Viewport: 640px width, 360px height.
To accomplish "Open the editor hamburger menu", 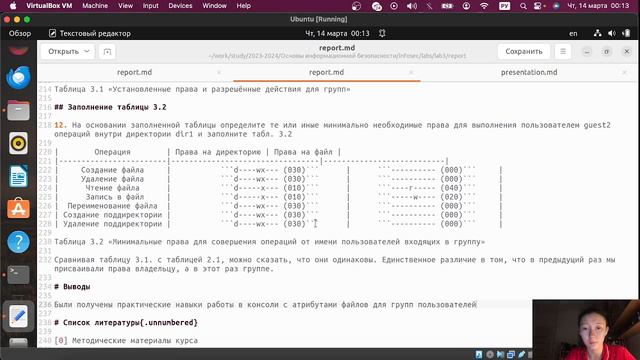I will tap(563, 51).
